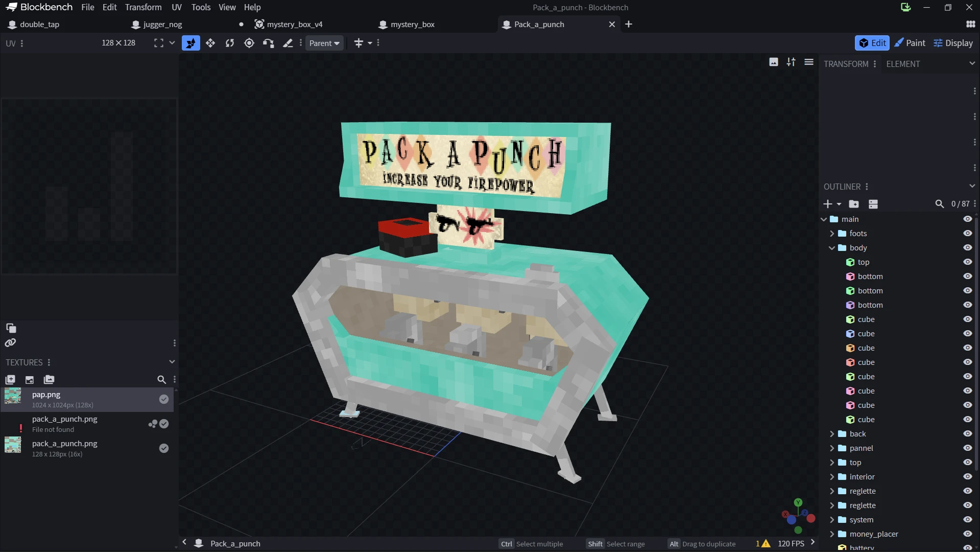Select the Vertex Snap tool
The height and width of the screenshot is (552, 980).
[x=269, y=43]
